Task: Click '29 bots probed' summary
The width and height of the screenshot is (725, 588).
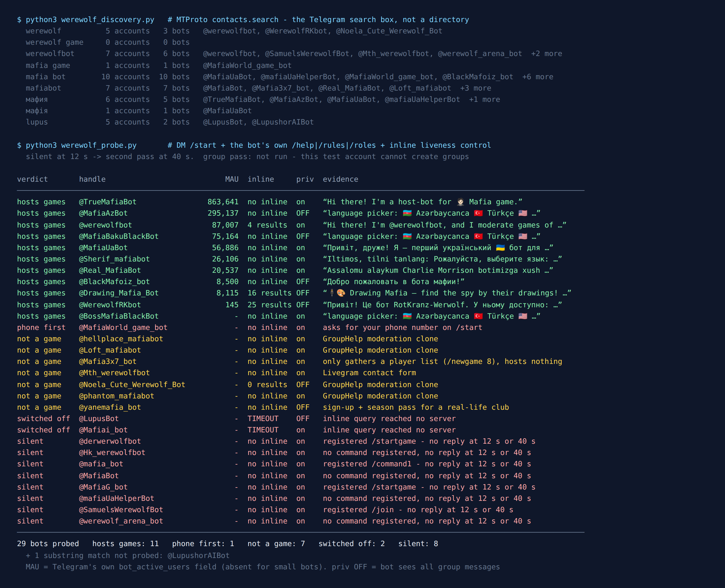Action: tap(48, 544)
